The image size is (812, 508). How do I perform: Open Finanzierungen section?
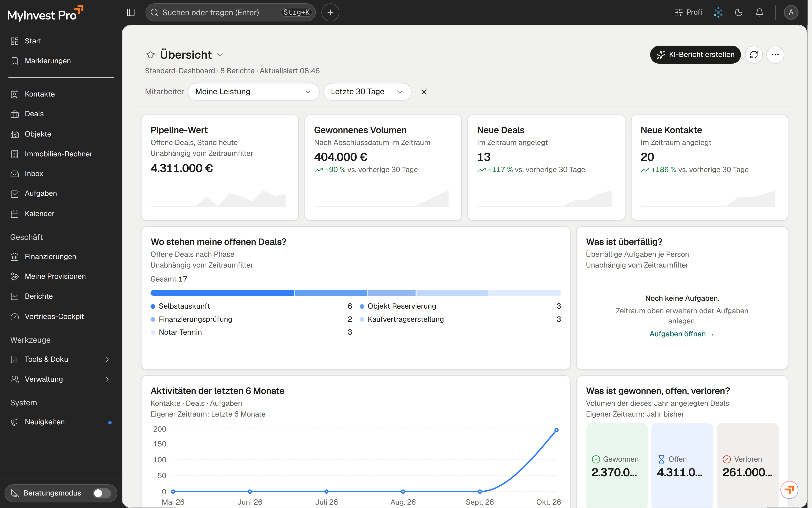tap(61, 257)
